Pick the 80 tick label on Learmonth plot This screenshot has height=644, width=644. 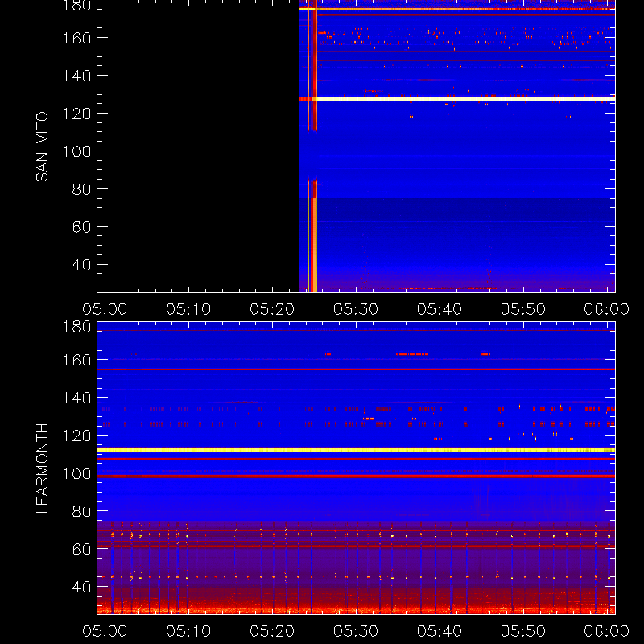(81, 511)
